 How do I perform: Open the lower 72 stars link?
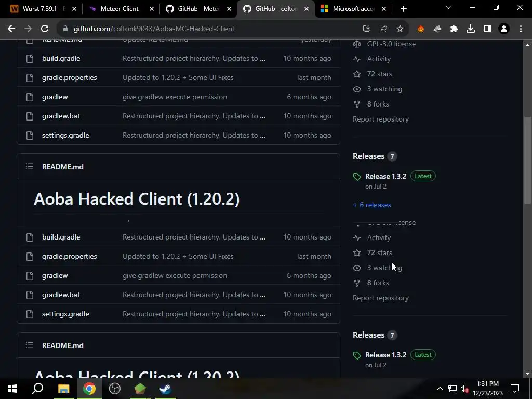pyautogui.click(x=380, y=252)
